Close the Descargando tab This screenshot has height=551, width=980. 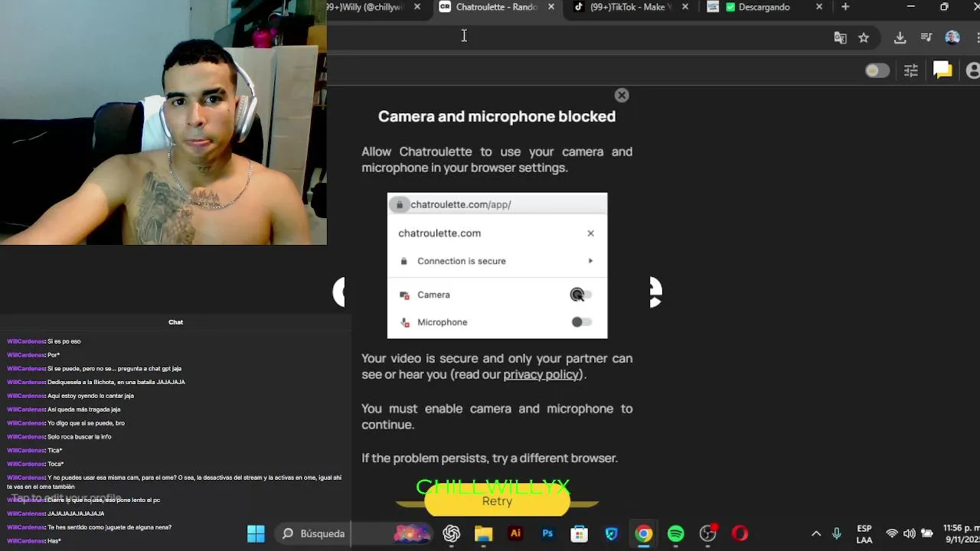click(x=819, y=7)
